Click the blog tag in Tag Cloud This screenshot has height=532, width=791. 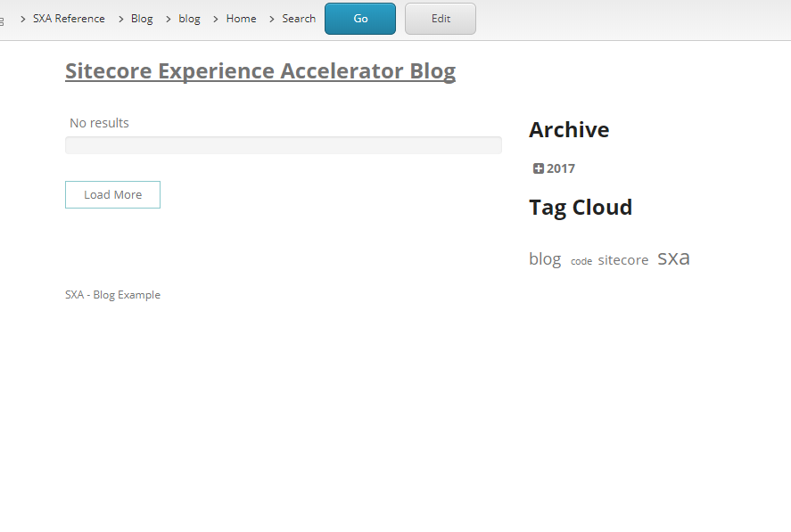(x=545, y=259)
